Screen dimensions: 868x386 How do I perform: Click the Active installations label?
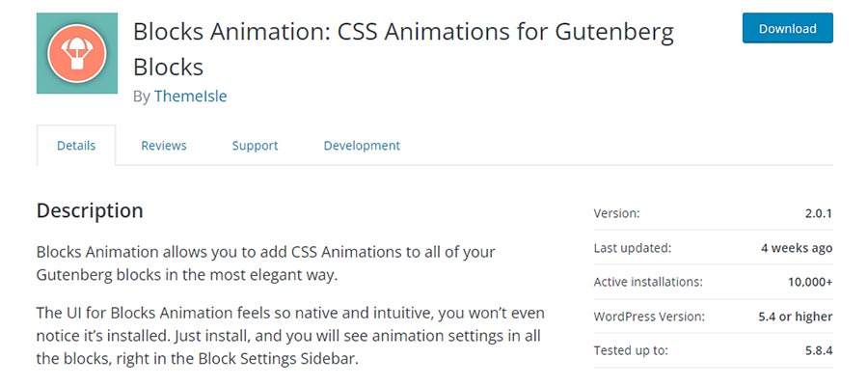coord(648,282)
